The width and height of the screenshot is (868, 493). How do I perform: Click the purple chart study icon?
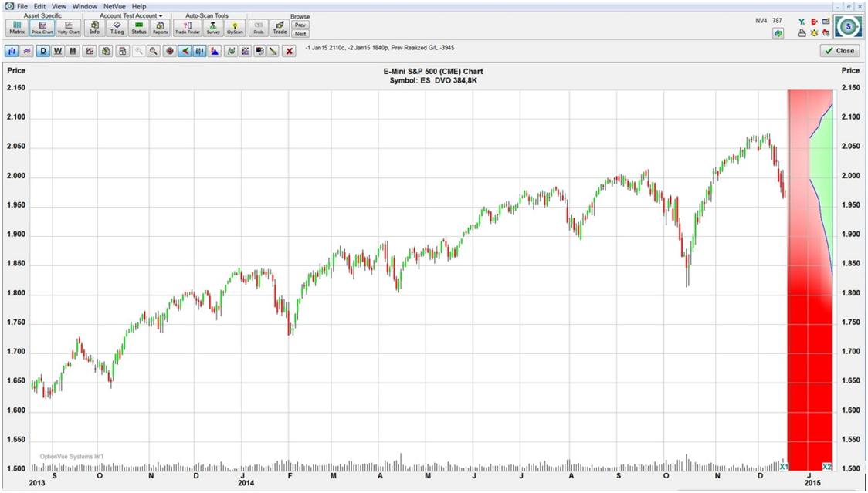246,51
